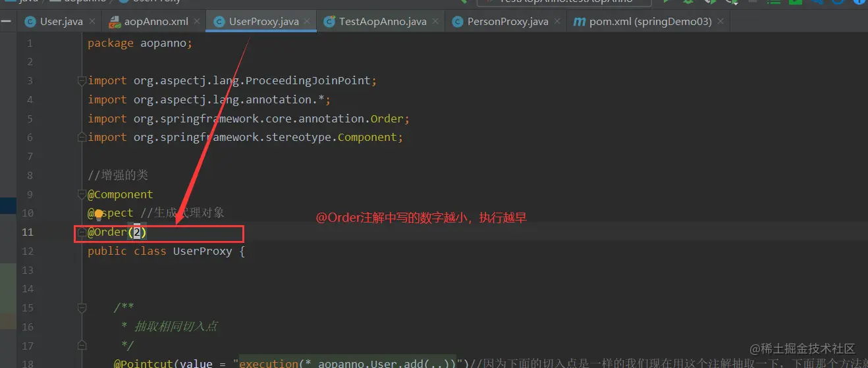Click the '抽取相同切入点' Javadoc comment
This screenshot has height=368, width=868.
(x=176, y=327)
